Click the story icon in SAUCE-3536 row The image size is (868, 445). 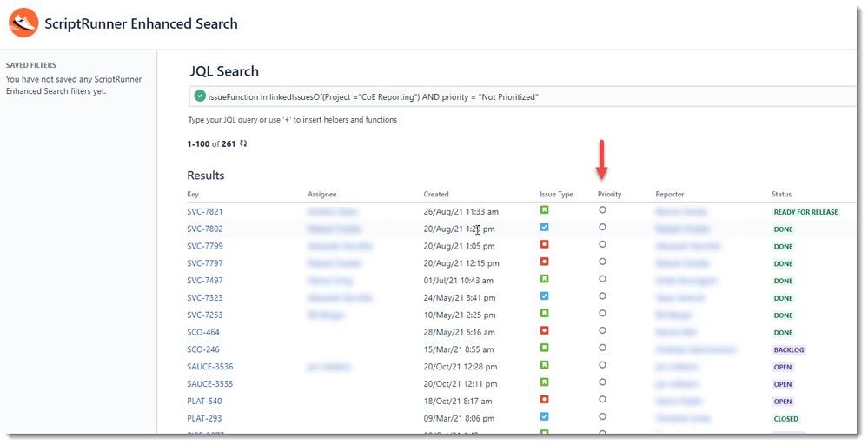(544, 365)
